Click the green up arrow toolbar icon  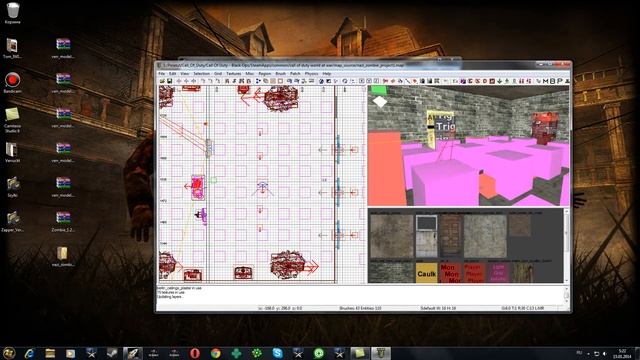click(507, 81)
